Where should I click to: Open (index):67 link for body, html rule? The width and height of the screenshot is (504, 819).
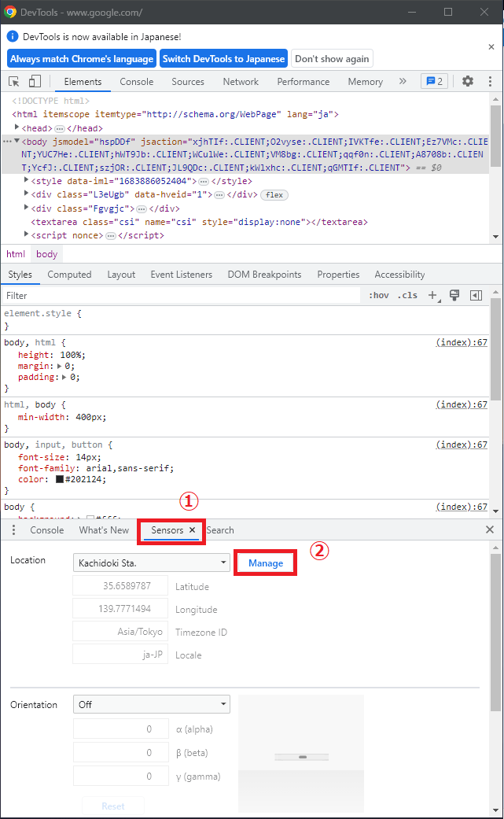click(462, 343)
